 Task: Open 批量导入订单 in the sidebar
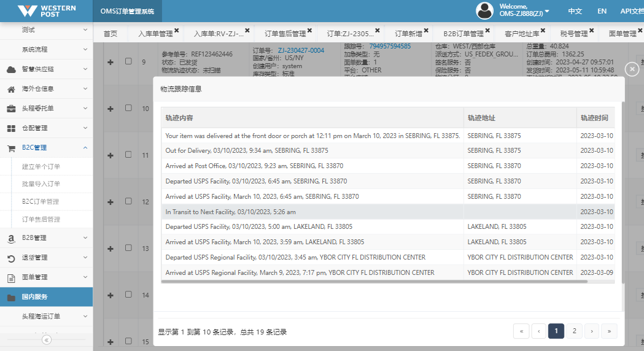(41, 184)
